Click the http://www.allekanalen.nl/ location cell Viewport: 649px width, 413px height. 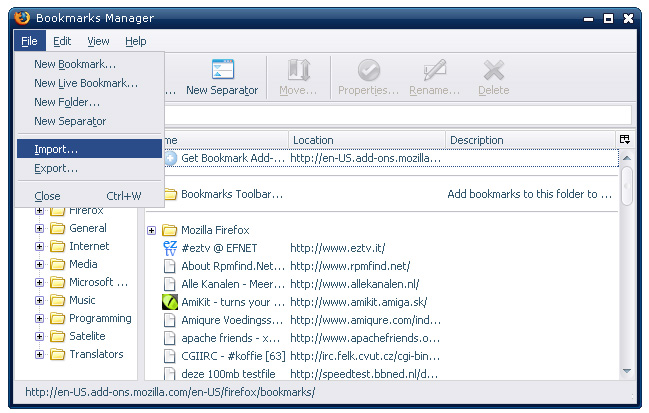pyautogui.click(x=355, y=284)
